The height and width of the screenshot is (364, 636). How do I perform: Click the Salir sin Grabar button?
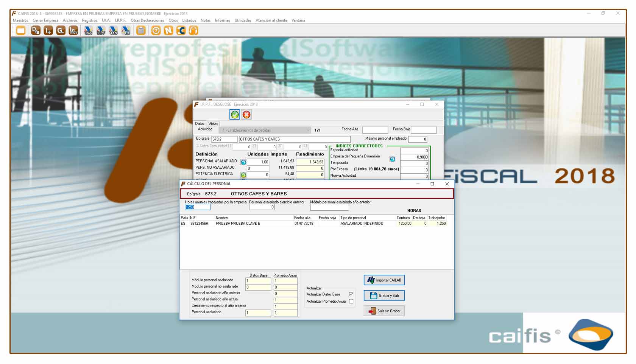point(384,311)
